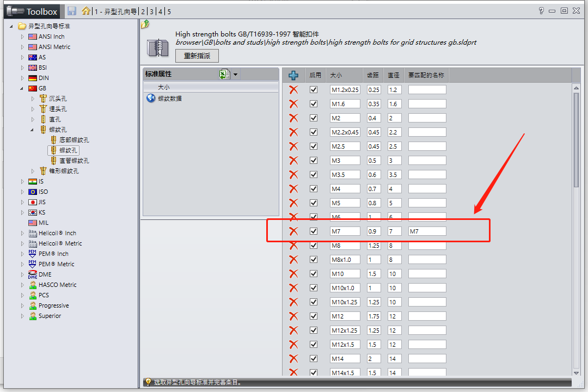Disable the checkbox in the M1.6 row
Image resolution: width=588 pixels, height=392 pixels.
[314, 104]
